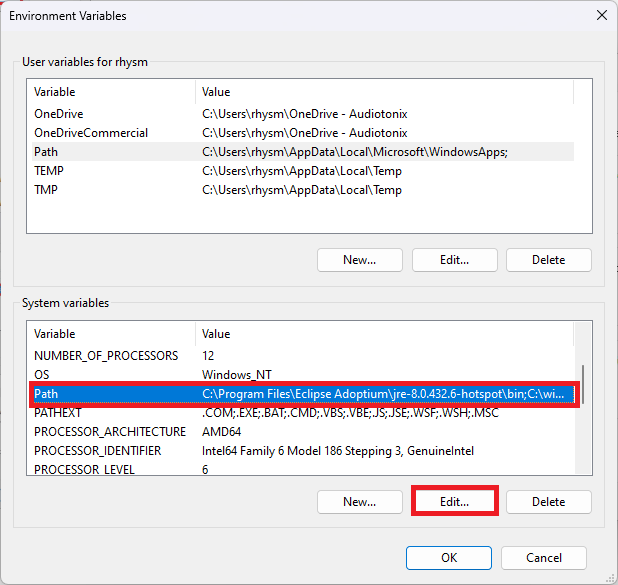Click Edit button under System variables
The width and height of the screenshot is (618, 585).
coord(454,502)
